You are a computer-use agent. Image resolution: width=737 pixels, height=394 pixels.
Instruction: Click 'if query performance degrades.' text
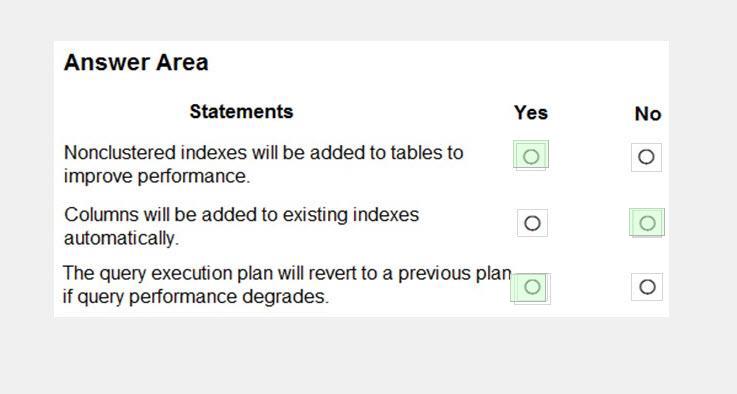coord(196,297)
